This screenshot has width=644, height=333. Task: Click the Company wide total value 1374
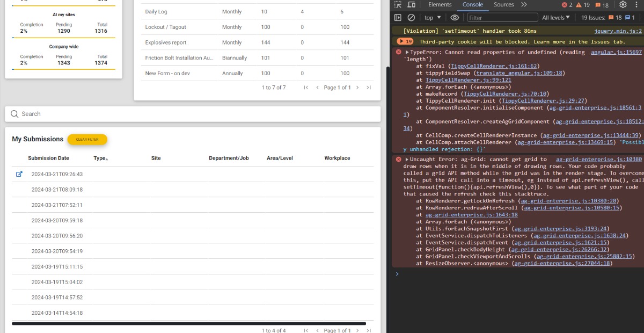(x=101, y=63)
